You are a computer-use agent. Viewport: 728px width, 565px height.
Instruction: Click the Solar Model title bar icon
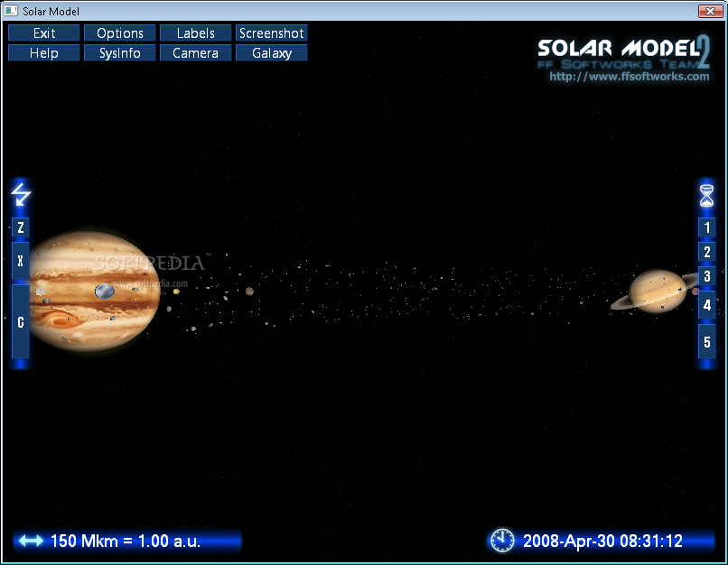(11, 11)
